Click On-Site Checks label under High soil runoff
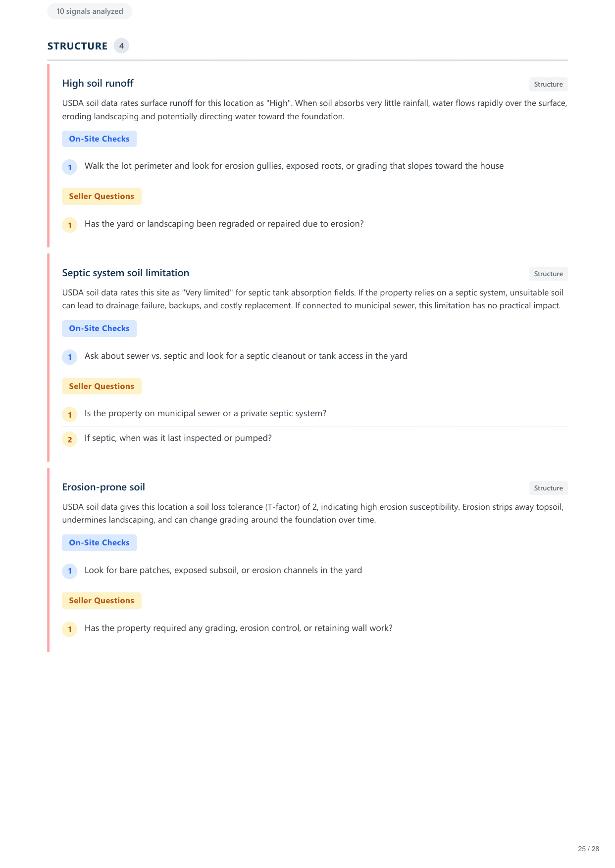615x868 pixels. (99, 139)
